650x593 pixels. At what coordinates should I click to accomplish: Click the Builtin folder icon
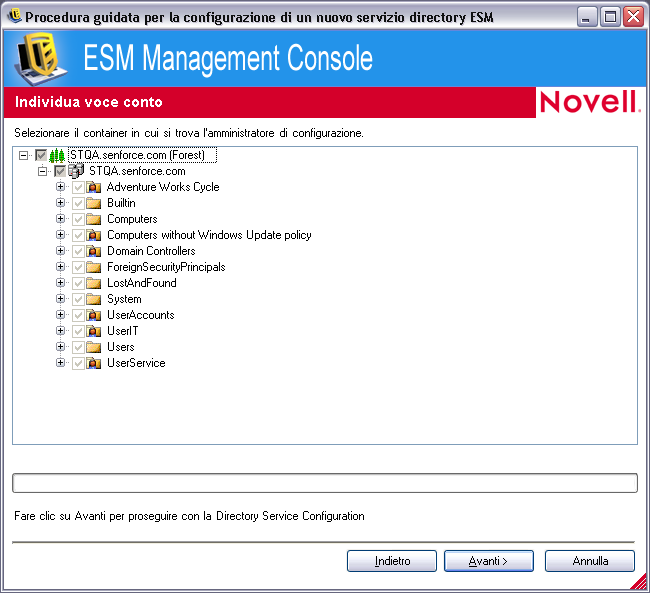click(94, 203)
